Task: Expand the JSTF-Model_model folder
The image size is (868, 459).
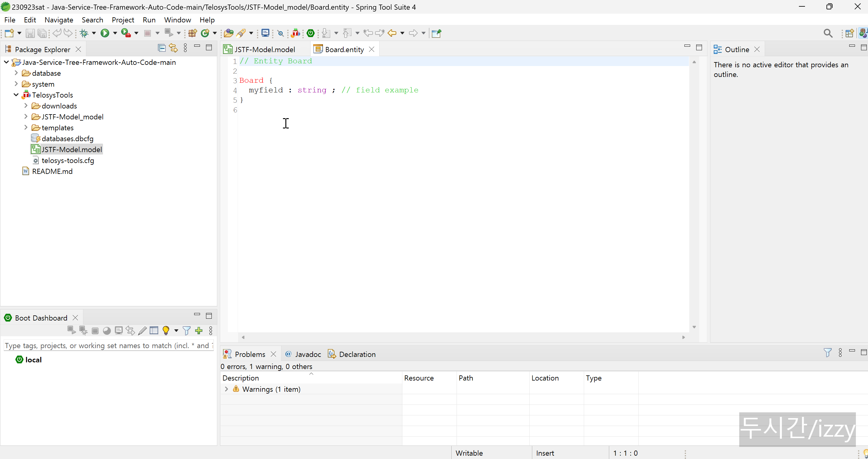Action: (26, 116)
